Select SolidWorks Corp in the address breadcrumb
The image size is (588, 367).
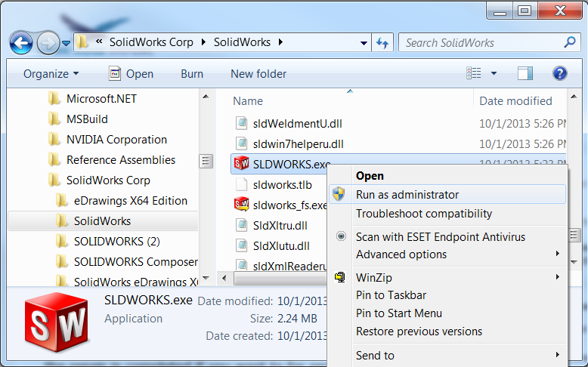(151, 42)
